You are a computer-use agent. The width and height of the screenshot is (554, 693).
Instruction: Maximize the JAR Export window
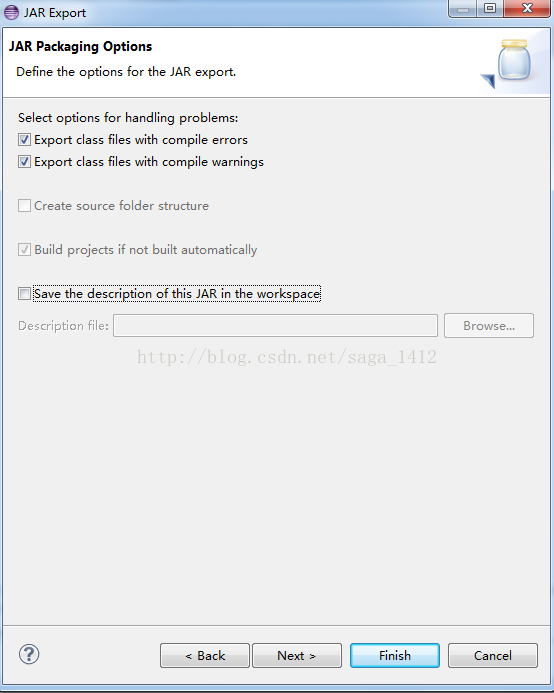click(490, 8)
